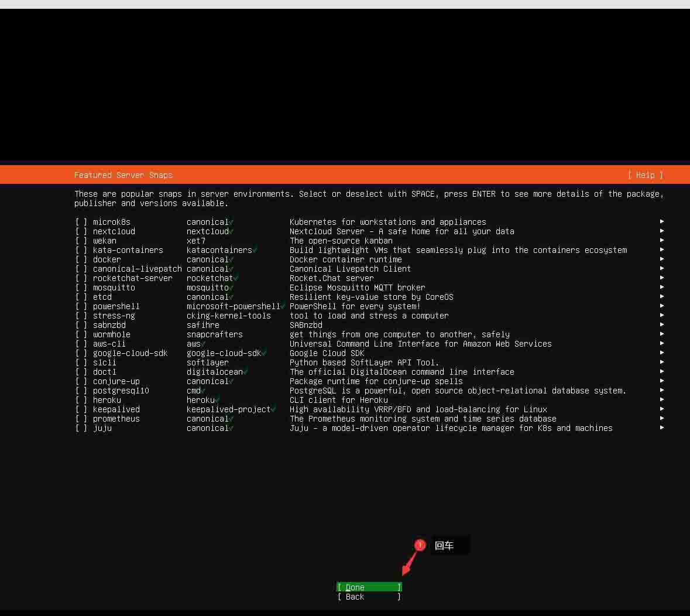
Task: Toggle the microk8s snap checkbox
Action: tap(81, 222)
